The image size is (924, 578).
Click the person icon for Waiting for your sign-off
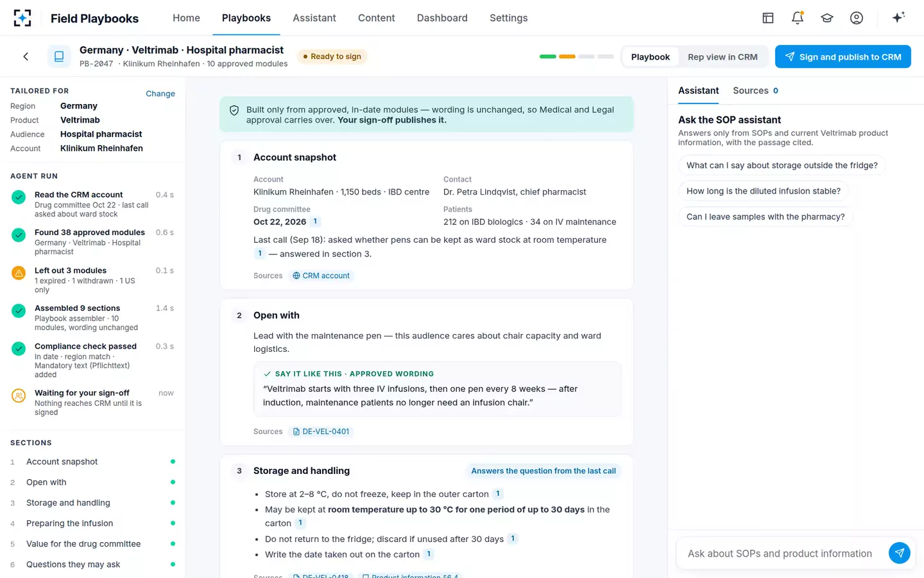pos(19,396)
